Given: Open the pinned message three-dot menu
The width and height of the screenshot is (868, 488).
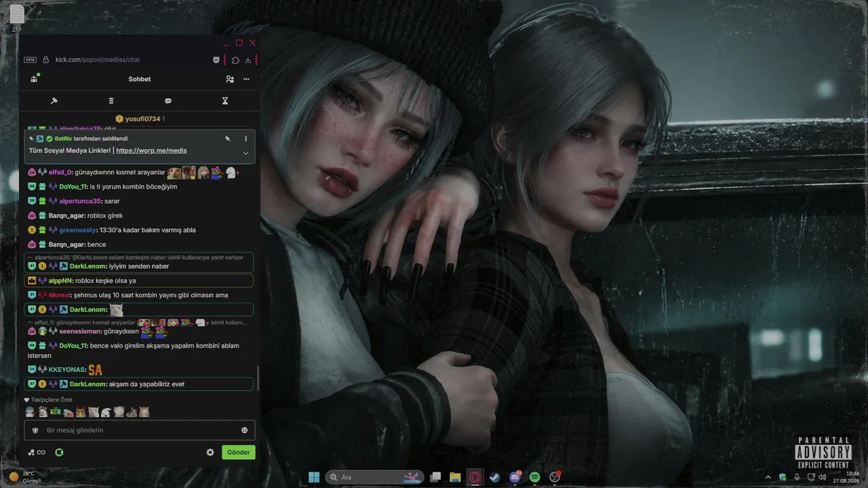Looking at the screenshot, I should (245, 138).
